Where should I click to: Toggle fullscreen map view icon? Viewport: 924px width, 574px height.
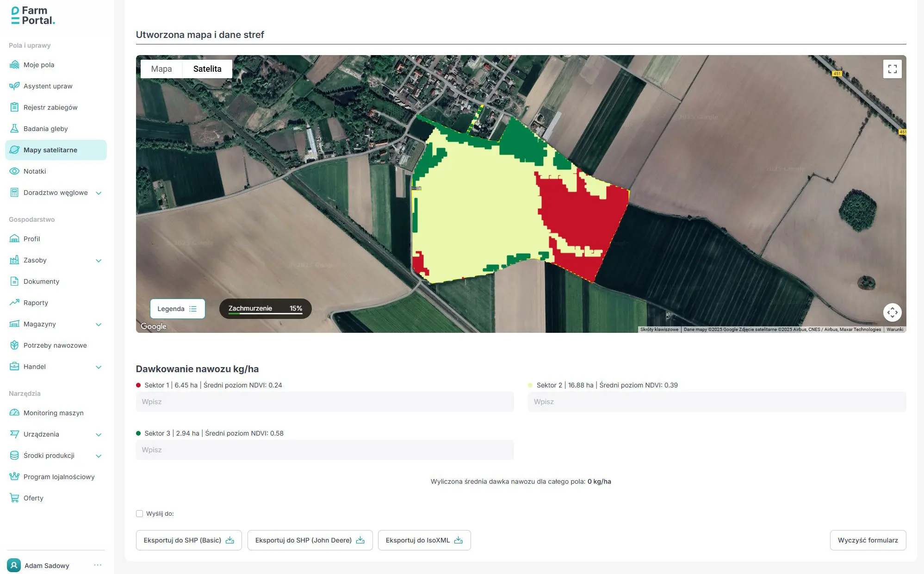pos(892,69)
